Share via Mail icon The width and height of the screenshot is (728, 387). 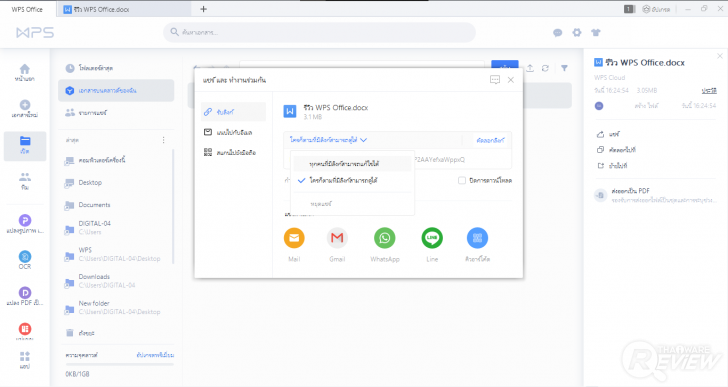click(294, 238)
